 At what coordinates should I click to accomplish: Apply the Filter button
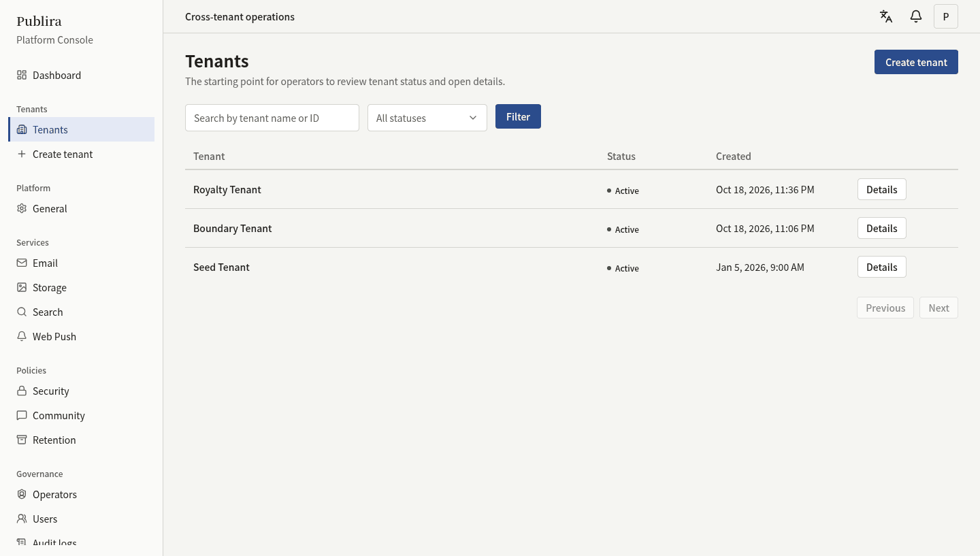[x=518, y=116]
